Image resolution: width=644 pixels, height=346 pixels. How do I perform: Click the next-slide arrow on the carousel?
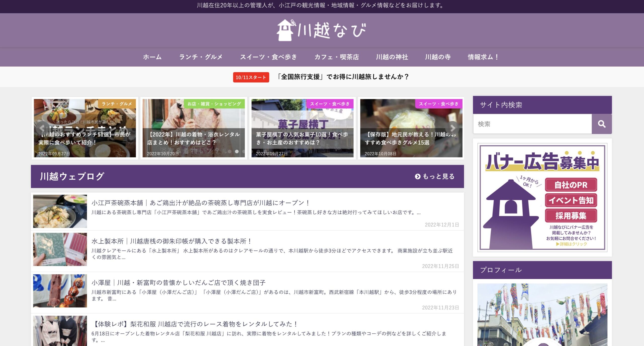click(453, 128)
